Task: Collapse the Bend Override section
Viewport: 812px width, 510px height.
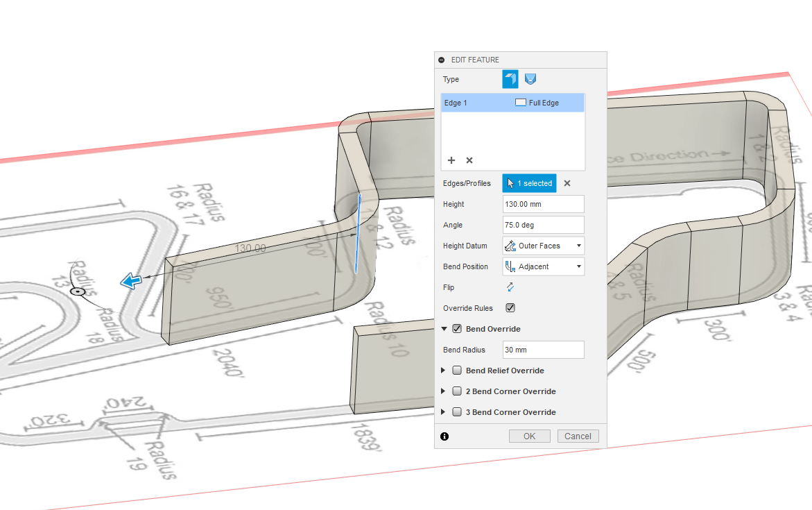Action: point(444,328)
